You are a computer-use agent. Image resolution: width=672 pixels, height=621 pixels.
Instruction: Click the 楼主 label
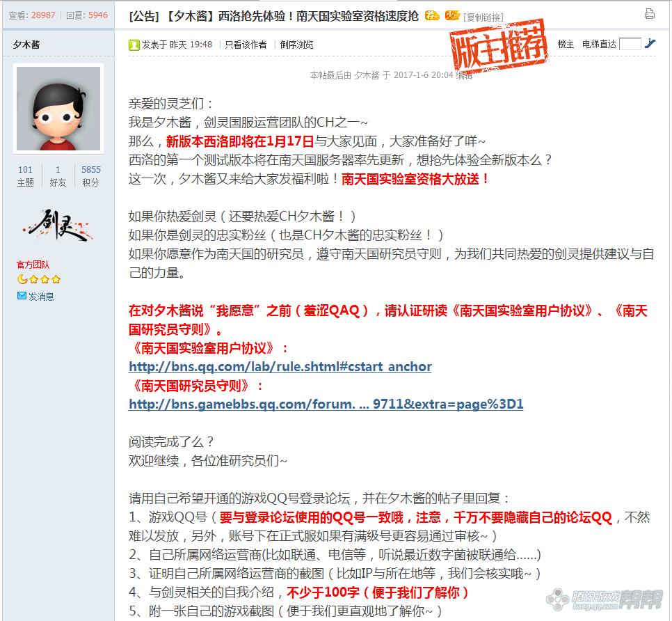[566, 44]
